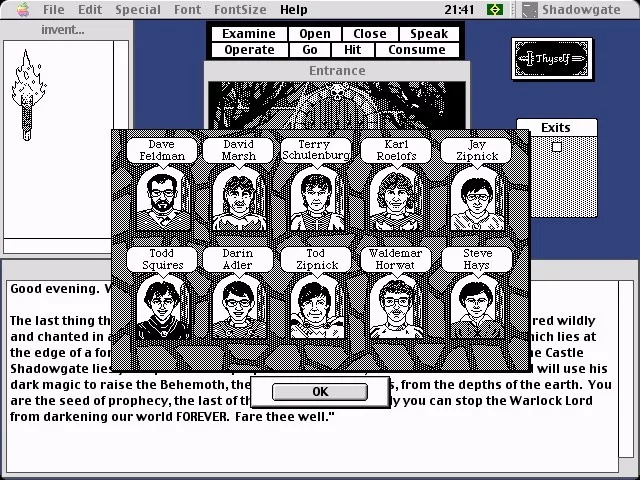The height and width of the screenshot is (480, 640).
Task: Open the Help menu
Action: (293, 9)
